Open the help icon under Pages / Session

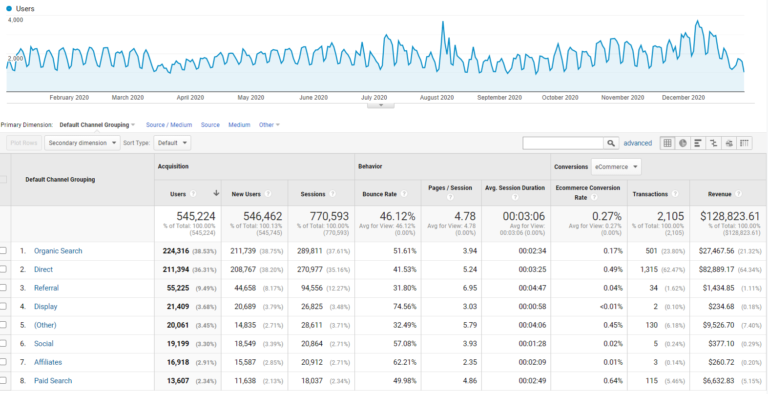[x=450, y=197]
